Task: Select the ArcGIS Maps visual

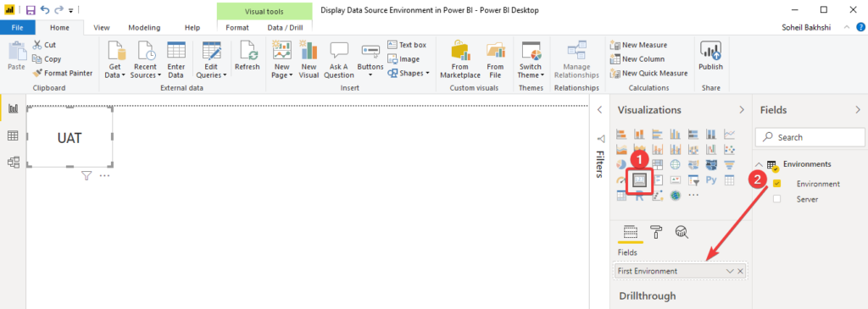Action: [x=676, y=195]
